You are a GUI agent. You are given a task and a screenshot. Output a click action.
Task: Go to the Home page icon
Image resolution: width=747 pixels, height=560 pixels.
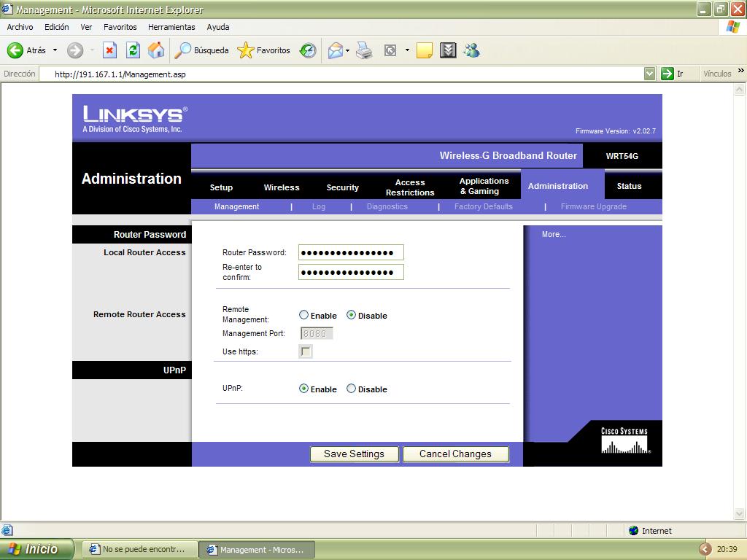156,50
